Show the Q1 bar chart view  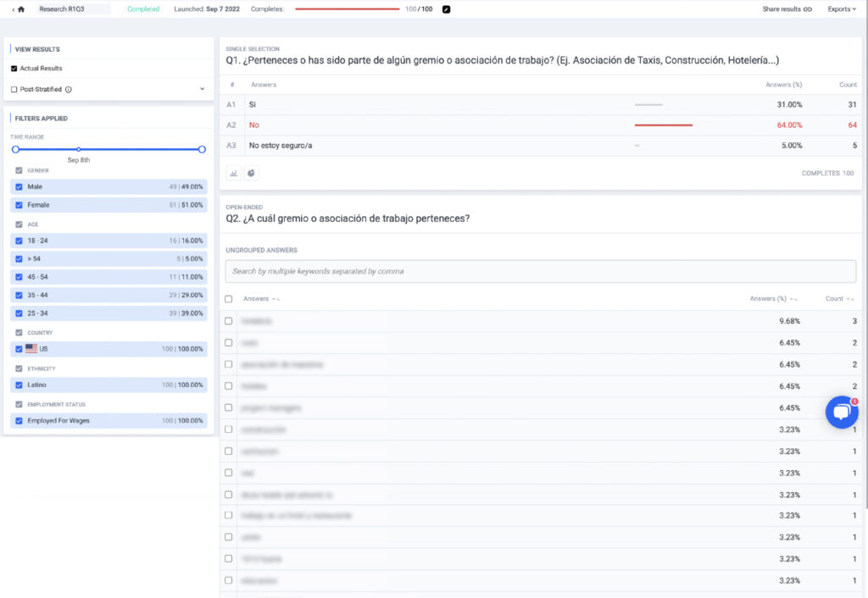click(x=233, y=173)
